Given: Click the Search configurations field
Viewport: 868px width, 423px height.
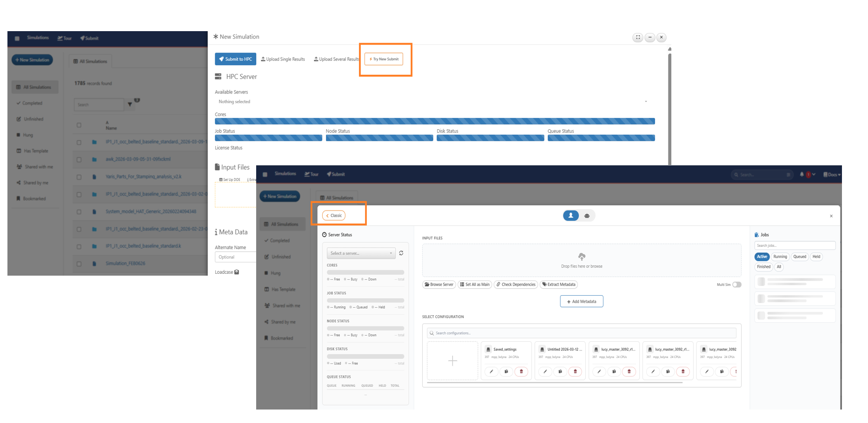Looking at the screenshot, I should click(581, 333).
